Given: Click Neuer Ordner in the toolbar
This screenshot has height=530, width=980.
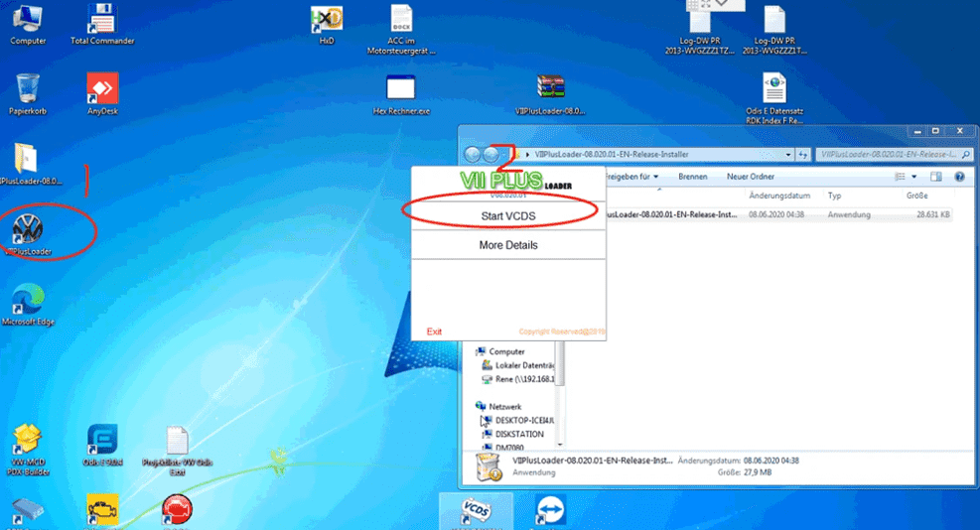Looking at the screenshot, I should [751, 177].
